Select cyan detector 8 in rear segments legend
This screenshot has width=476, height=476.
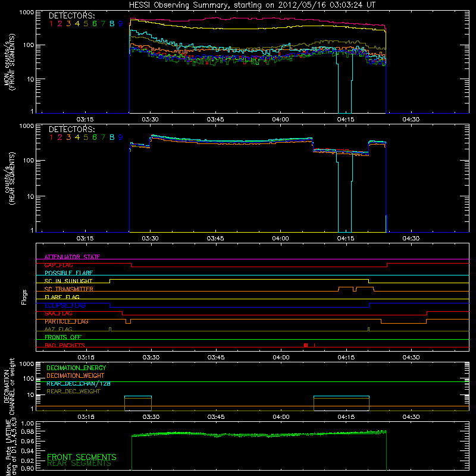[112, 137]
